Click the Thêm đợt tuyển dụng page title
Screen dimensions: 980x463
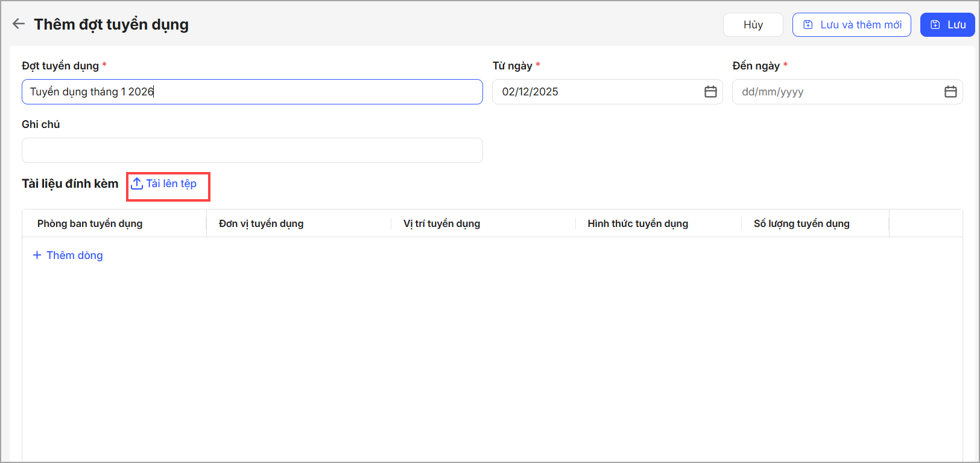click(x=111, y=24)
